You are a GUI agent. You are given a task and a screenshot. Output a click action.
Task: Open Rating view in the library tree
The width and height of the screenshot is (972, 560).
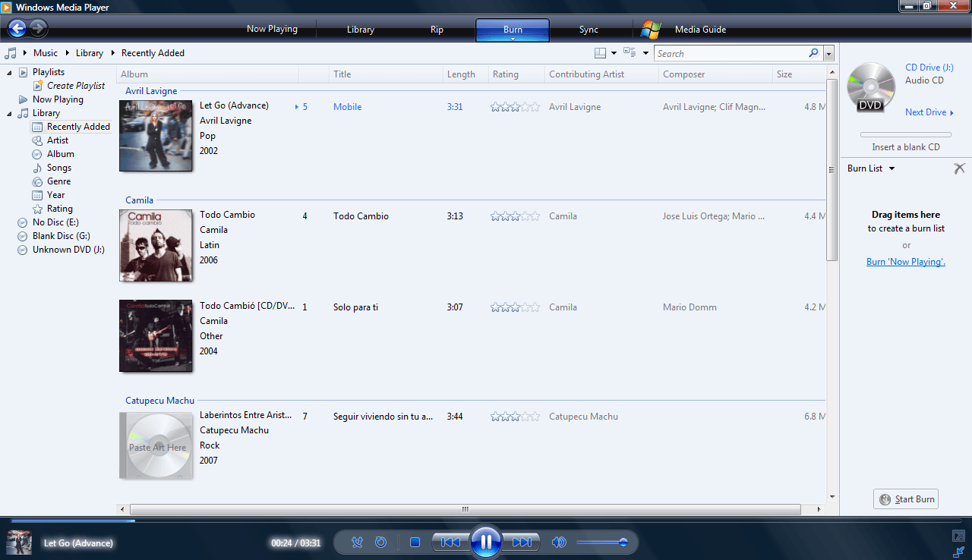[59, 209]
